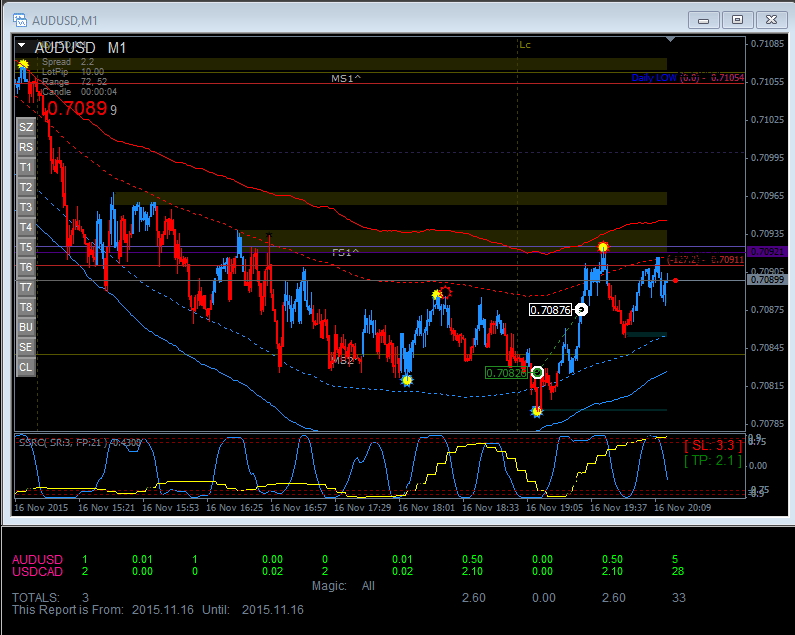
Task: Click the FS1^ level label
Action: click(x=346, y=252)
